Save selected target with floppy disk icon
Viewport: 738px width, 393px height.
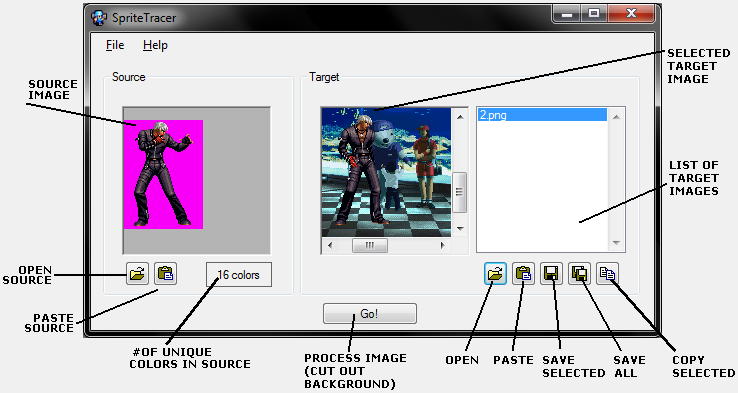[x=551, y=273]
